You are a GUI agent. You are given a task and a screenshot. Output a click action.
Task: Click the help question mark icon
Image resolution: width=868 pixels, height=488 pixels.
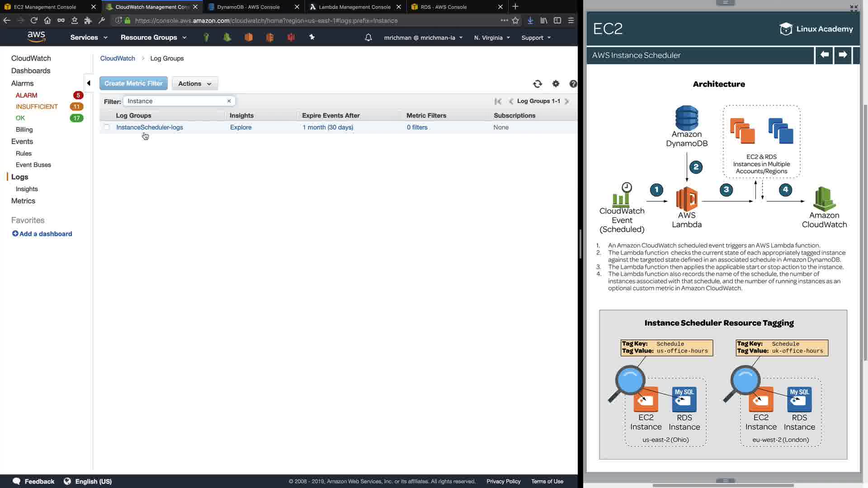click(x=573, y=84)
